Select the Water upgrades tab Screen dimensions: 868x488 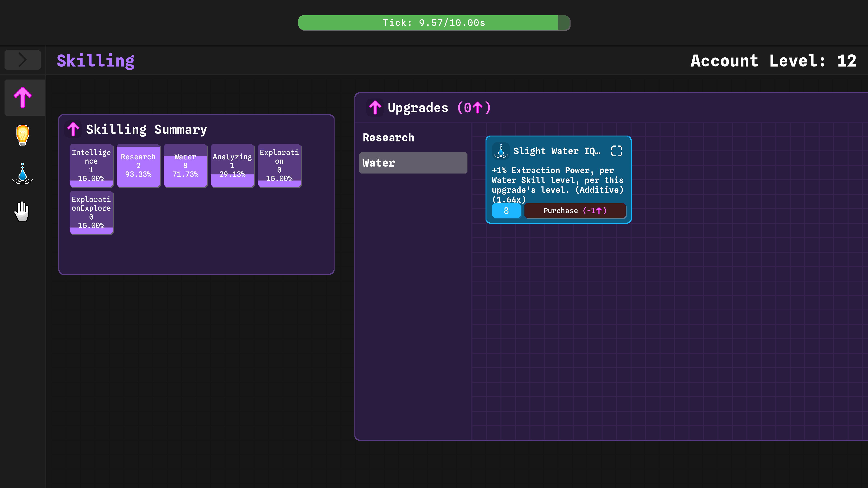pos(413,163)
